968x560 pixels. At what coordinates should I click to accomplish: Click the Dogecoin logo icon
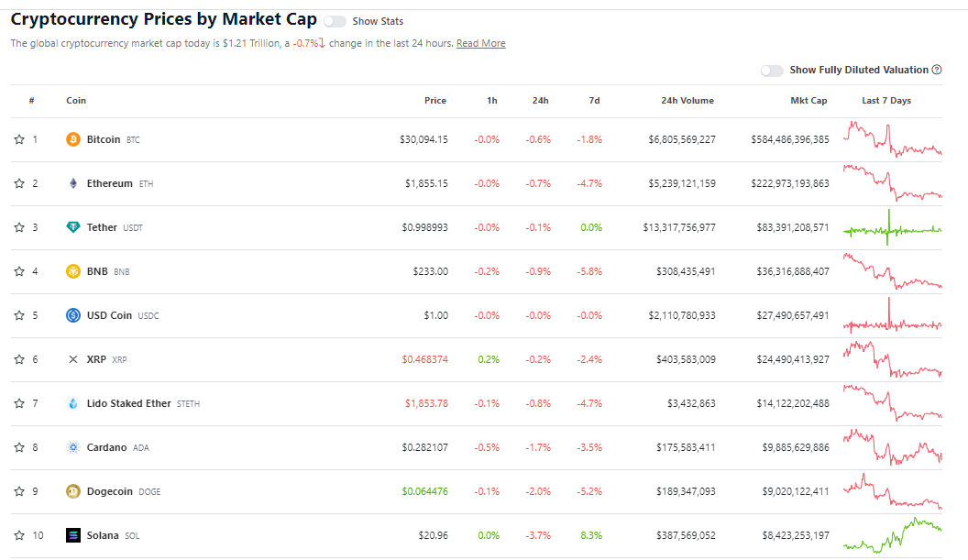pos(73,491)
